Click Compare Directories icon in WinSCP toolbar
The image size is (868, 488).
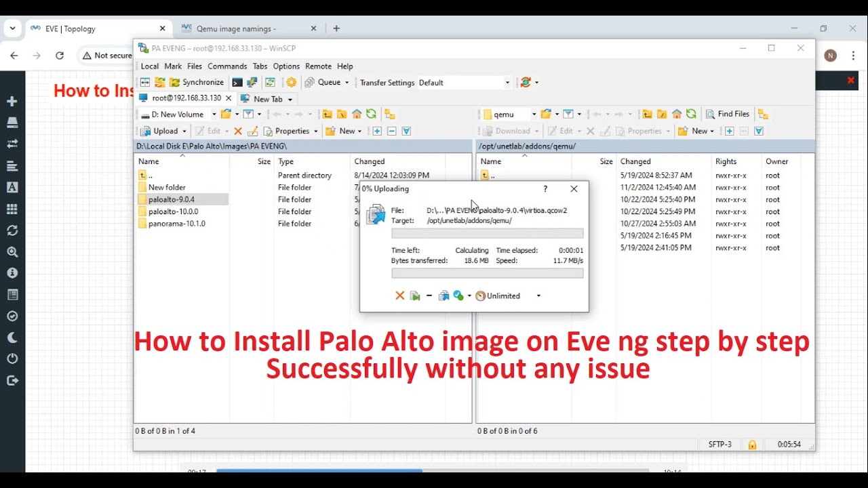coord(145,82)
